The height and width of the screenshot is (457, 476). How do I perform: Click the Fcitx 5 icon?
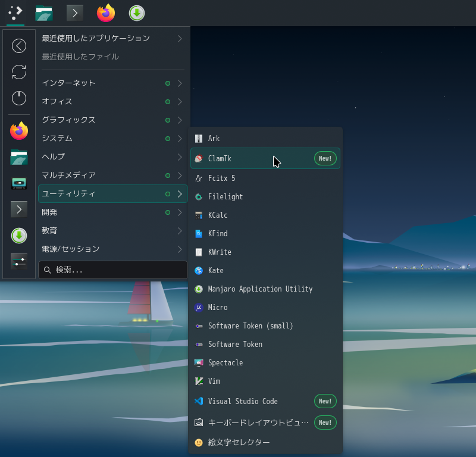199,179
